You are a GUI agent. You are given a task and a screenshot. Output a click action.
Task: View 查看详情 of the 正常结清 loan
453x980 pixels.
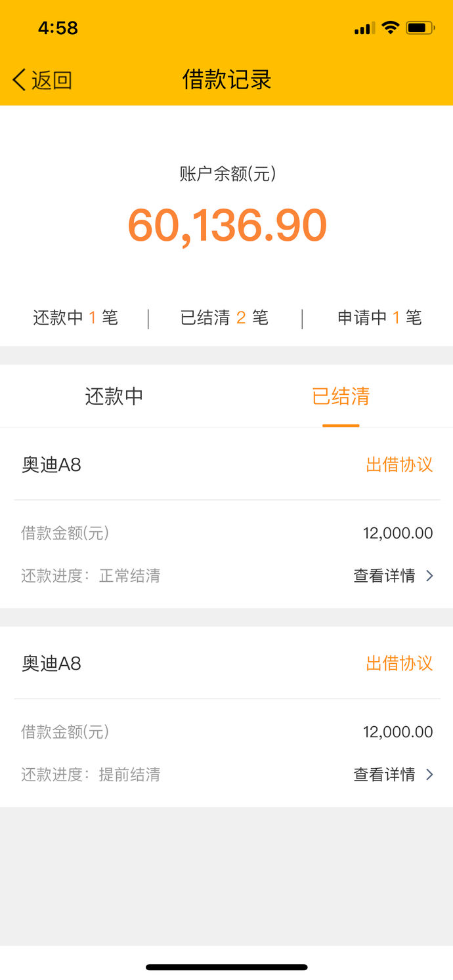point(384,576)
